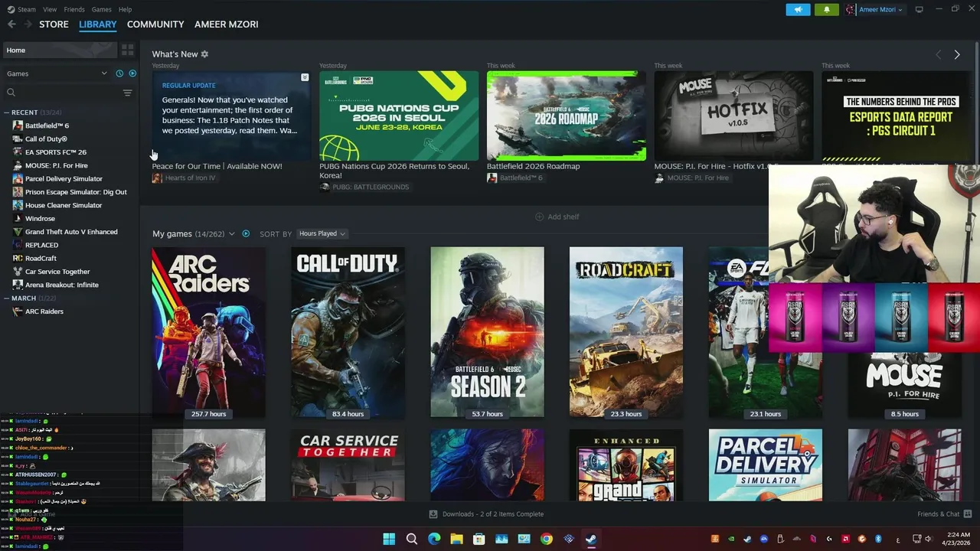This screenshot has height=551, width=980.
Task: Launch Google Chrome from taskbar
Action: [546, 539]
